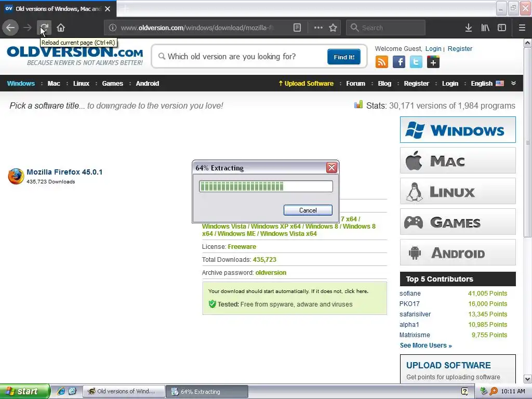This screenshot has height=399, width=532.
Task: Click the Stats bar chart icon
Action: (358, 104)
